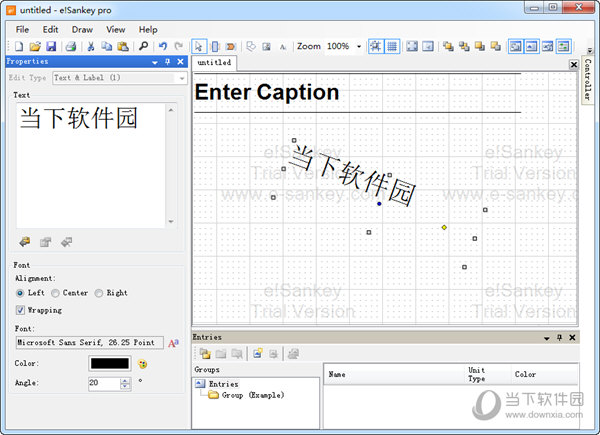The image size is (600, 435).
Task: Toggle the last panel icon in toolbar
Action: point(563,47)
